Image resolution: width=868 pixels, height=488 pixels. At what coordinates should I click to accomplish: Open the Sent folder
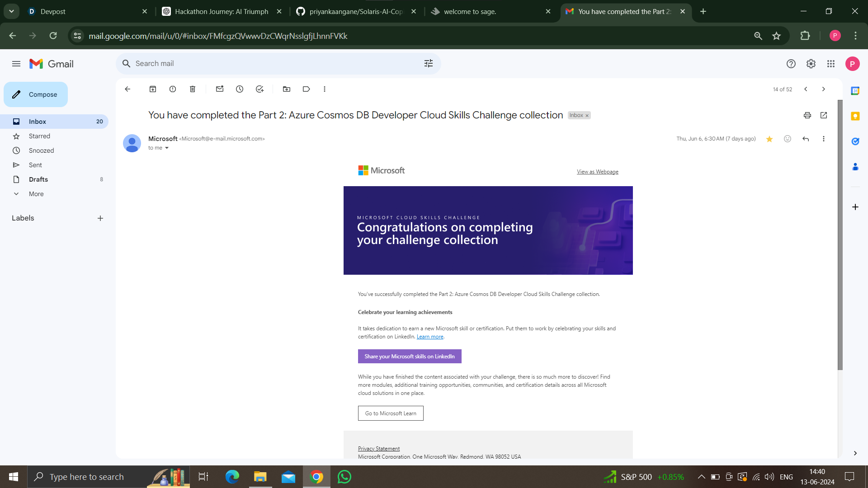(35, 165)
